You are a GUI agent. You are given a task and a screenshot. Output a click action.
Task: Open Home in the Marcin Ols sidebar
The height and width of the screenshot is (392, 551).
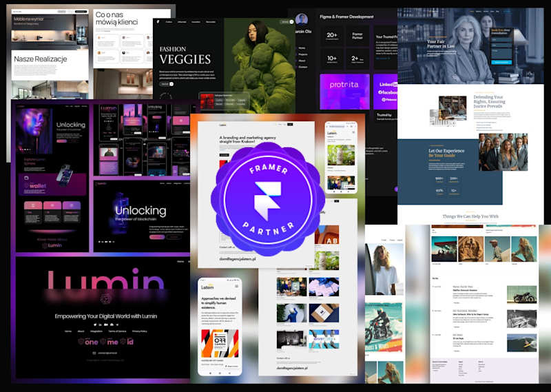[302, 48]
